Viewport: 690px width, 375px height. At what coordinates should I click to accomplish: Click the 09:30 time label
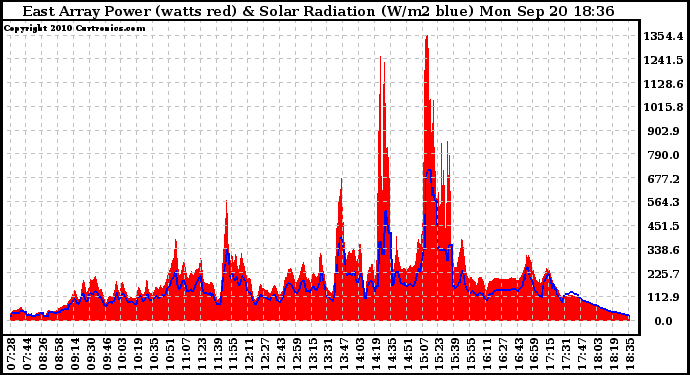point(91,354)
